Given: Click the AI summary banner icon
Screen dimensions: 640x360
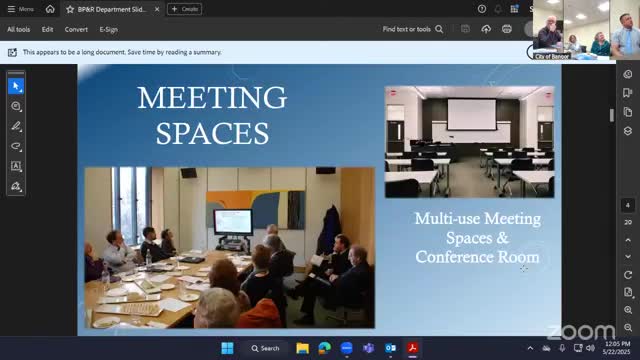Looking at the screenshot, I should [13, 52].
